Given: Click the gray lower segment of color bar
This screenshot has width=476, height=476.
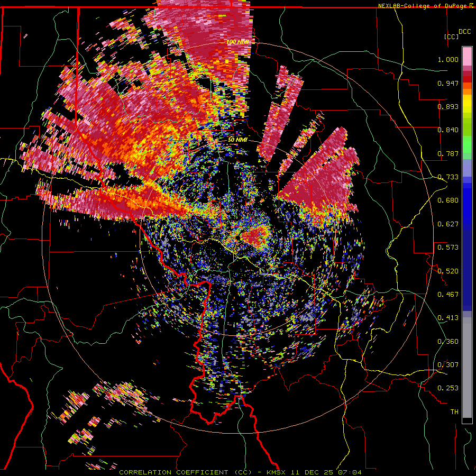Looking at the screenshot, I should (x=467, y=368).
